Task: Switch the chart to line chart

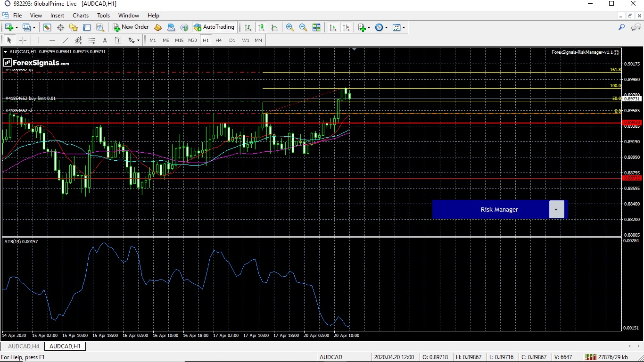Action: point(274,27)
